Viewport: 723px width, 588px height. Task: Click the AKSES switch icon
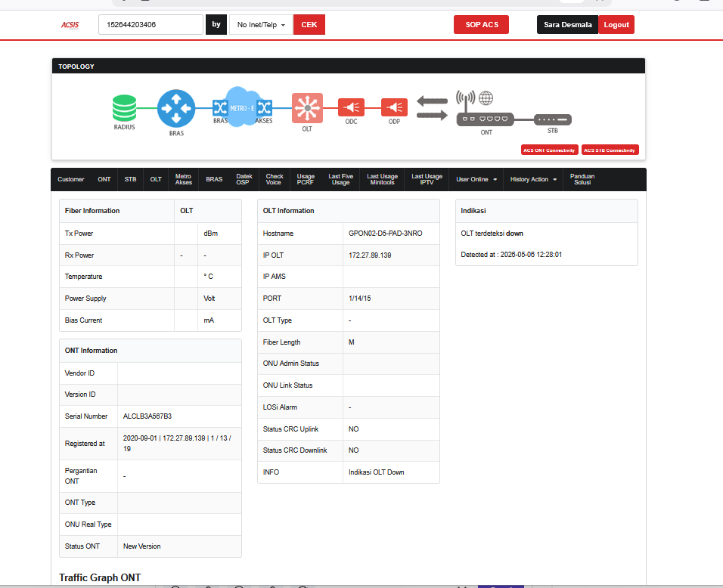click(x=264, y=108)
